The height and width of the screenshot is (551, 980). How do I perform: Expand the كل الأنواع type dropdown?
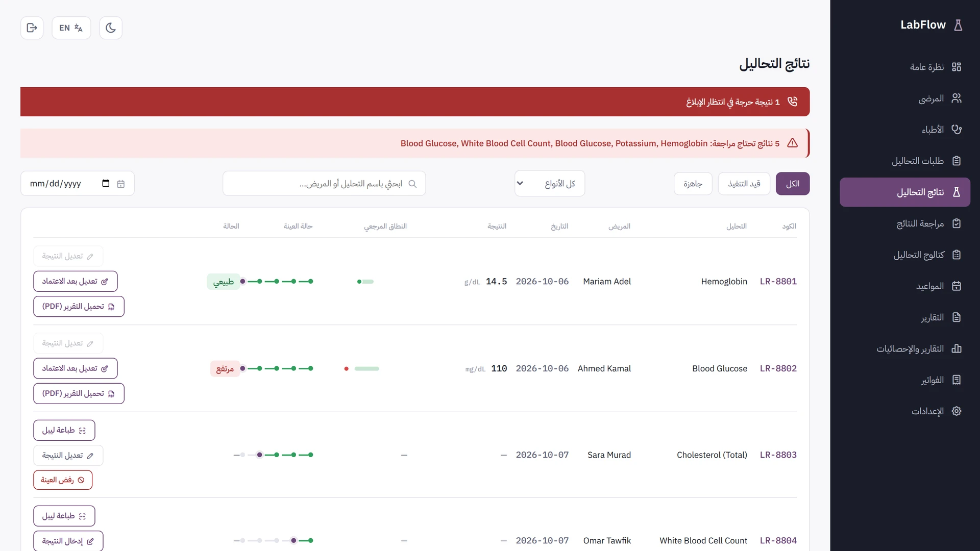click(x=550, y=184)
